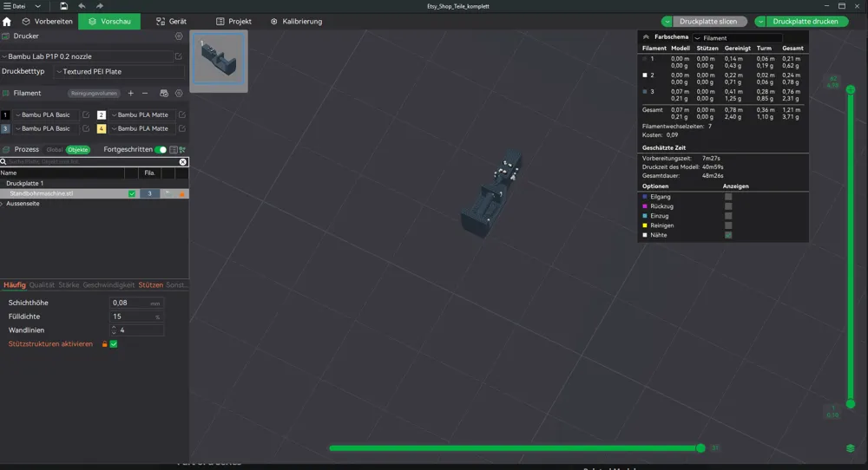This screenshot has width=868, height=470.
Task: Click the Wandlinien stepper arrows
Action: click(x=114, y=330)
